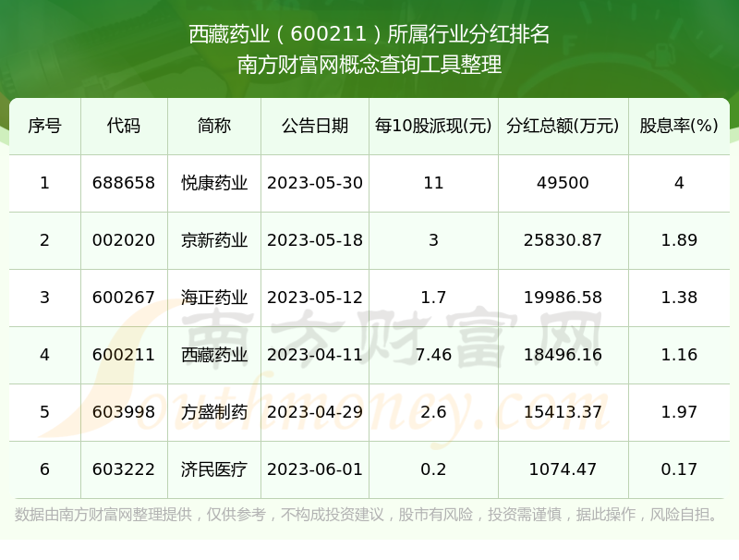Click the 简称 column header
The width and height of the screenshot is (739, 560).
click(x=214, y=126)
